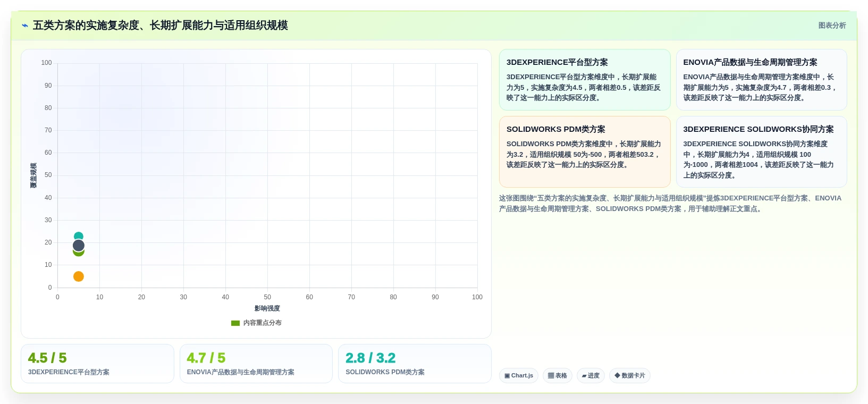Open the 3DEXPERIENCE SOLIDWORKS协同方案 info card

(x=761, y=151)
